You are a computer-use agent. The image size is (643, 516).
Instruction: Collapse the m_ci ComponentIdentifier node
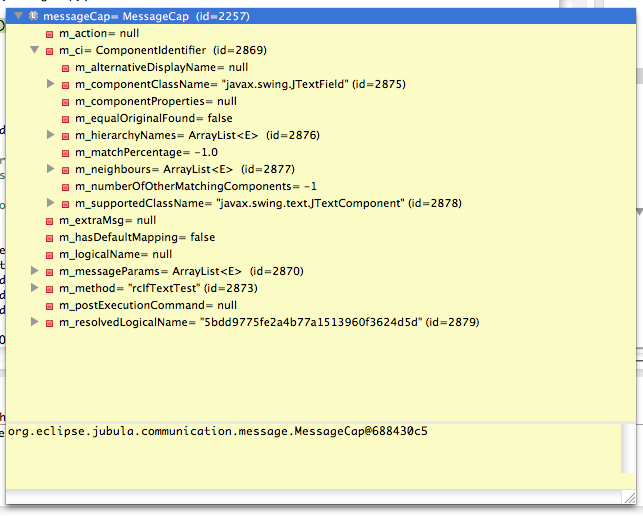(x=34, y=50)
